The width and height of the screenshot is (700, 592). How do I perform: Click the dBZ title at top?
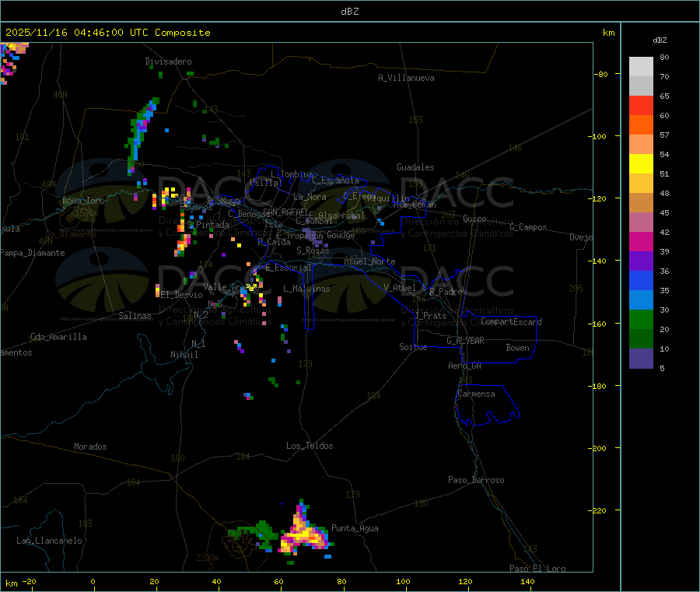pyautogui.click(x=349, y=12)
